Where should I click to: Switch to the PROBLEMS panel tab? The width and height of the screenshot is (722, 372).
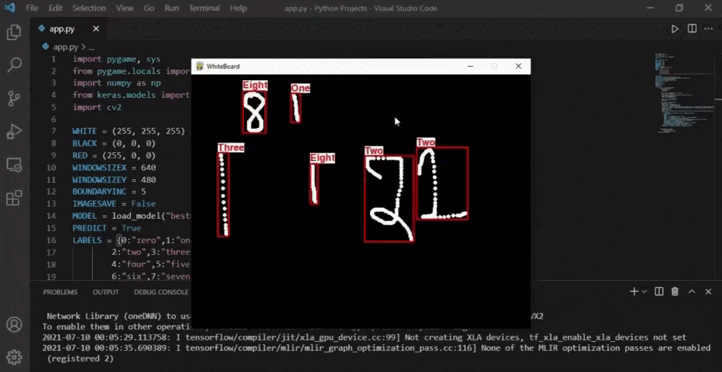coord(60,292)
